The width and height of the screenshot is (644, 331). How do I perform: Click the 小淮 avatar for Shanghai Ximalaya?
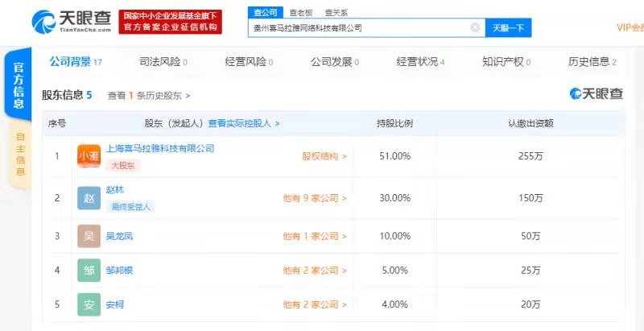(89, 156)
